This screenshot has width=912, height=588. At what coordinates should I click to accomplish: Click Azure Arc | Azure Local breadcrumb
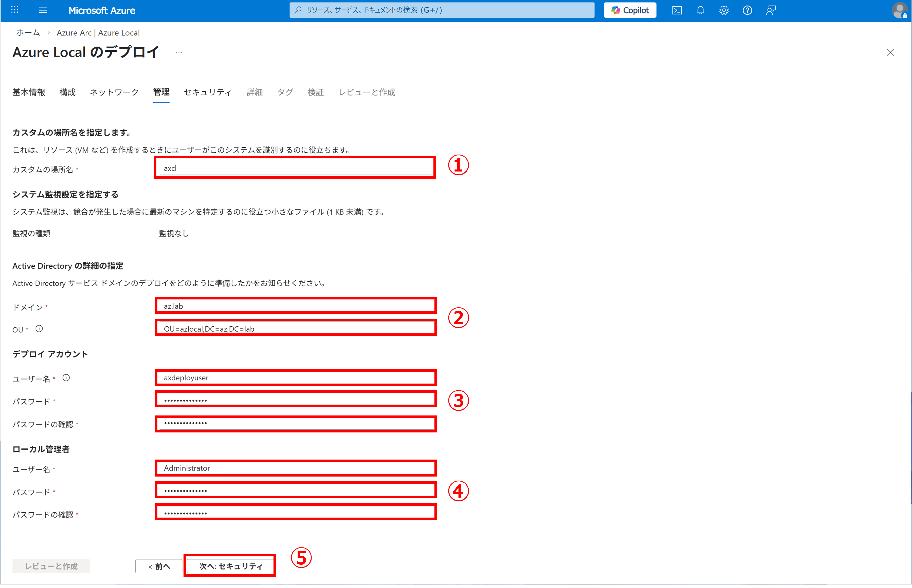[98, 33]
